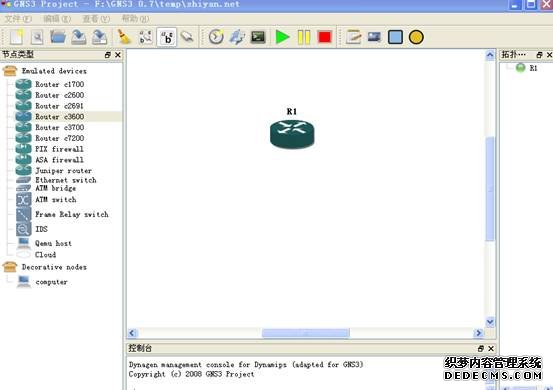
Task: Select Router c2691 in node list
Action: click(59, 106)
